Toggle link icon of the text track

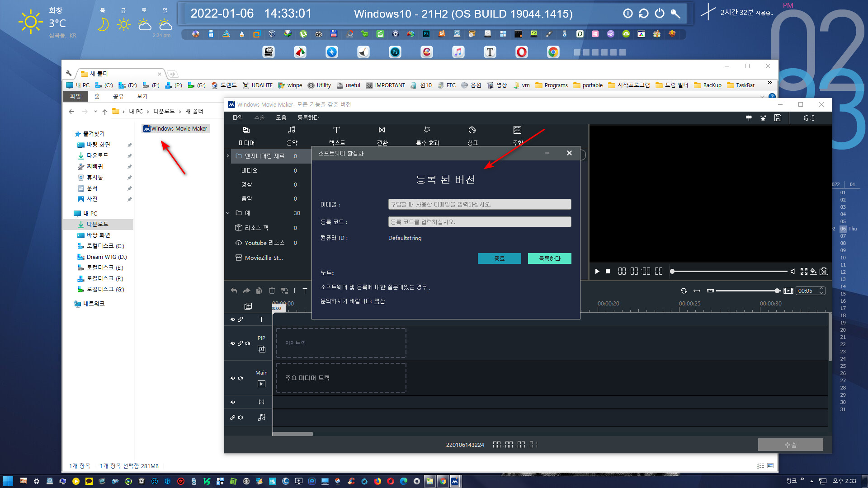pyautogui.click(x=241, y=319)
